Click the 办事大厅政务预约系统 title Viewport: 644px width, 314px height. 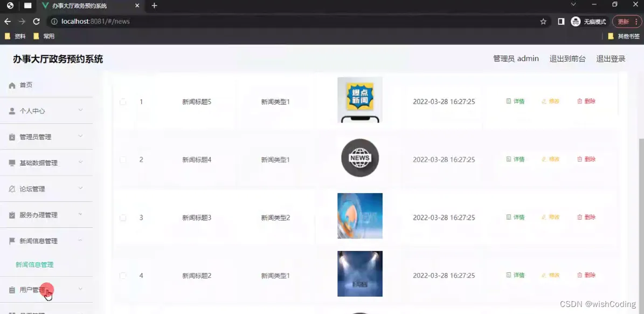tap(58, 59)
